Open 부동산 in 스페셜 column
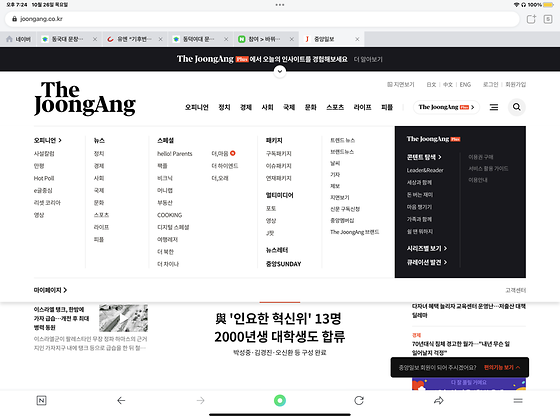 [x=165, y=203]
